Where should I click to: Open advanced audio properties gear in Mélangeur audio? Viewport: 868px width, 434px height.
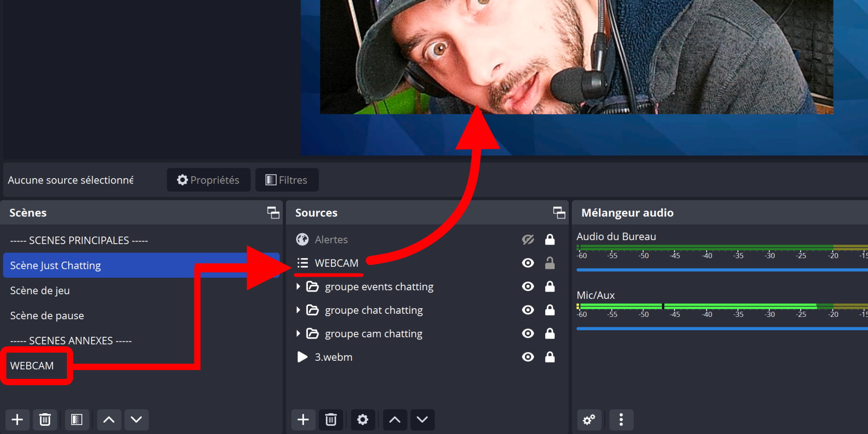tap(589, 420)
